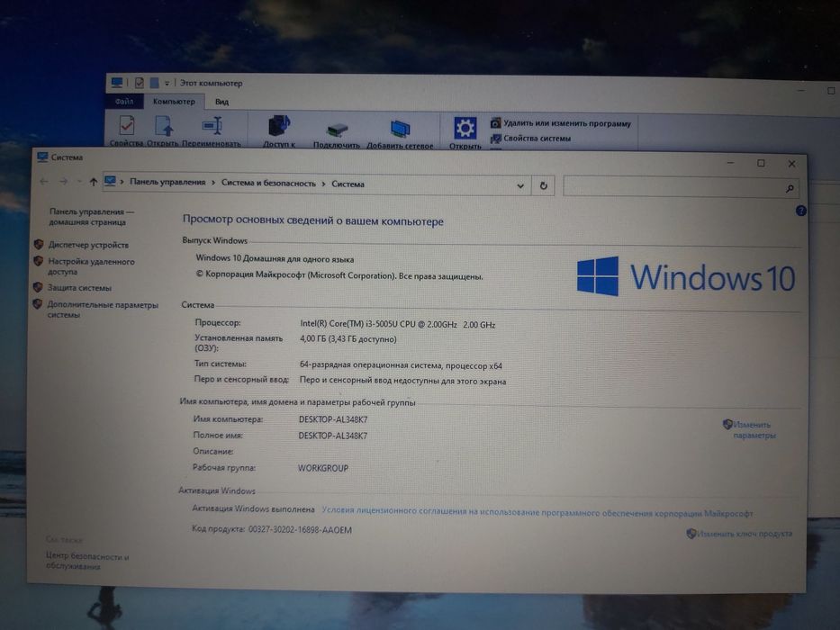Click Удалить или изменить программу
Viewport: 840px width, 630px height.
pyautogui.click(x=561, y=123)
